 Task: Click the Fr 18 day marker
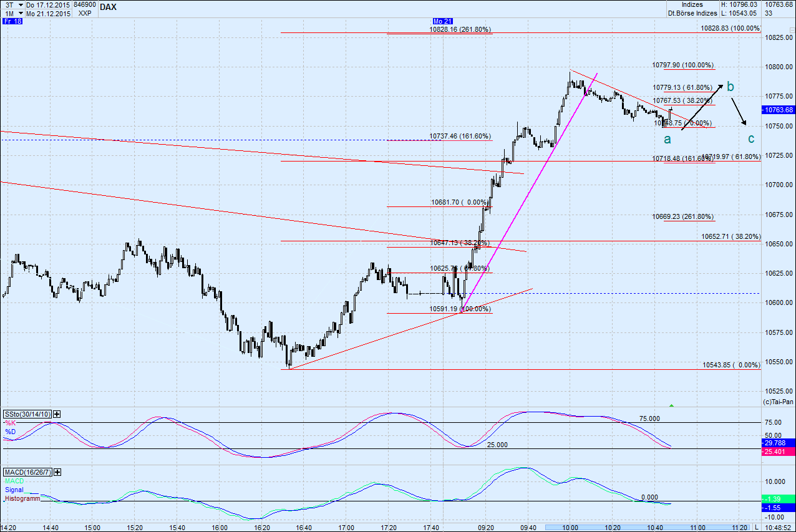click(x=12, y=21)
